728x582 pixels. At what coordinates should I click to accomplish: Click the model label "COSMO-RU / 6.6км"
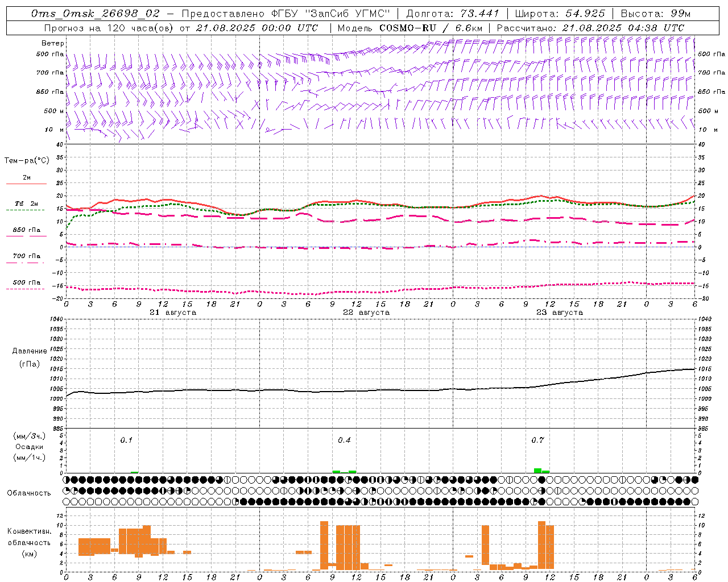pyautogui.click(x=431, y=28)
